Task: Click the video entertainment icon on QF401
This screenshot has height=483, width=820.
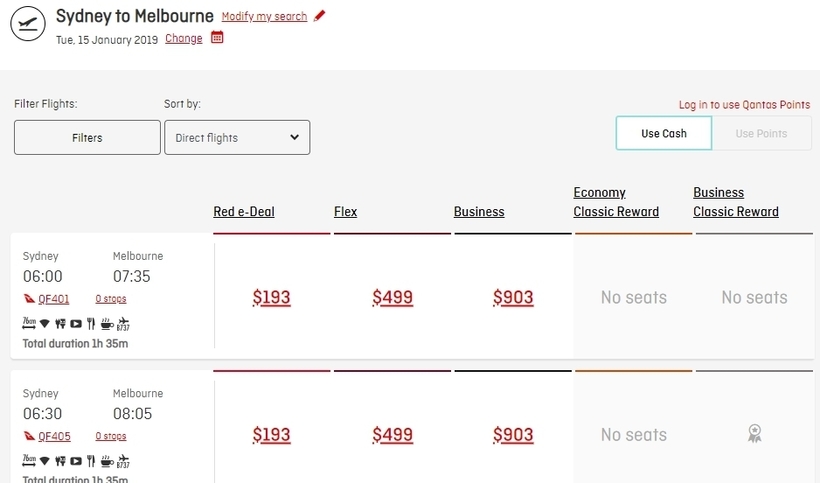Action: click(76, 324)
